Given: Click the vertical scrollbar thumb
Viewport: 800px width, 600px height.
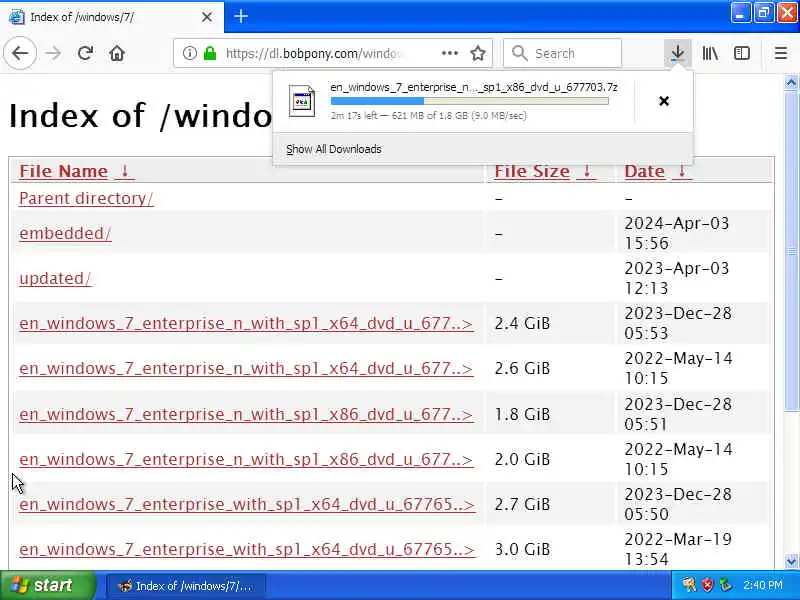Looking at the screenshot, I should pyautogui.click(x=791, y=251).
